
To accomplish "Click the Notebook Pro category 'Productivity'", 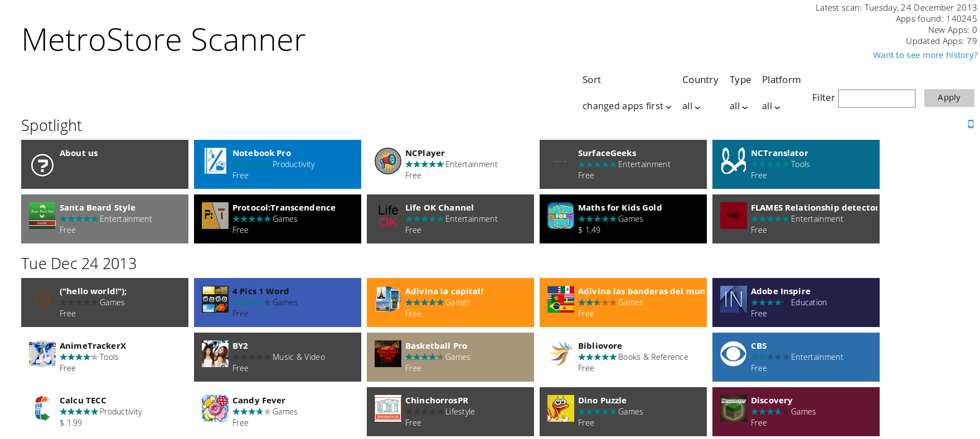I will (x=294, y=164).
